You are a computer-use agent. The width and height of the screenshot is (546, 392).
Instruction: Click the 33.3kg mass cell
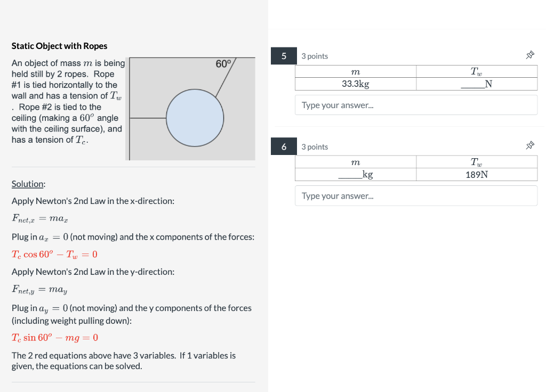pyautogui.click(x=356, y=84)
